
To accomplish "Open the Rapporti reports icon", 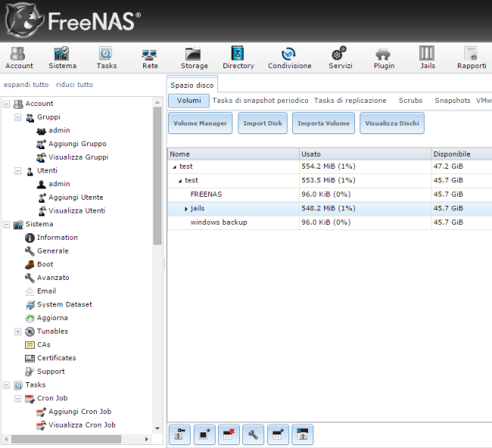I will [x=472, y=58].
